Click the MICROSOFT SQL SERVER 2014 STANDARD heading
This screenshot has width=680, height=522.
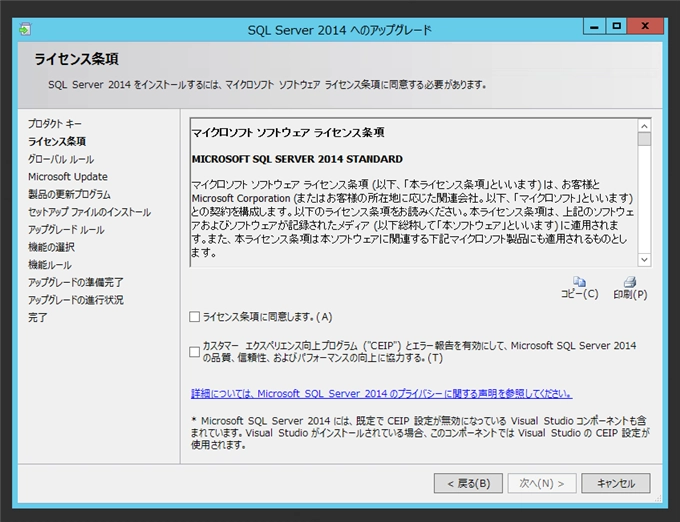(297, 159)
